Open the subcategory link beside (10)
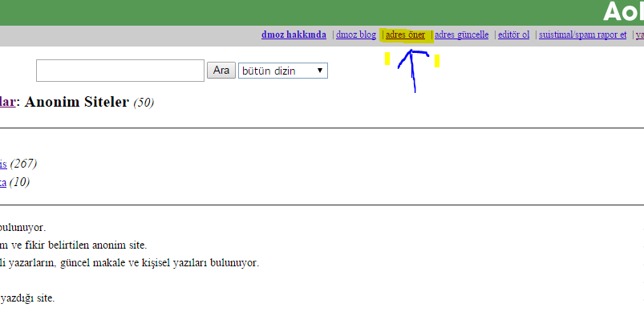The width and height of the screenshot is (644, 312). pos(3,182)
